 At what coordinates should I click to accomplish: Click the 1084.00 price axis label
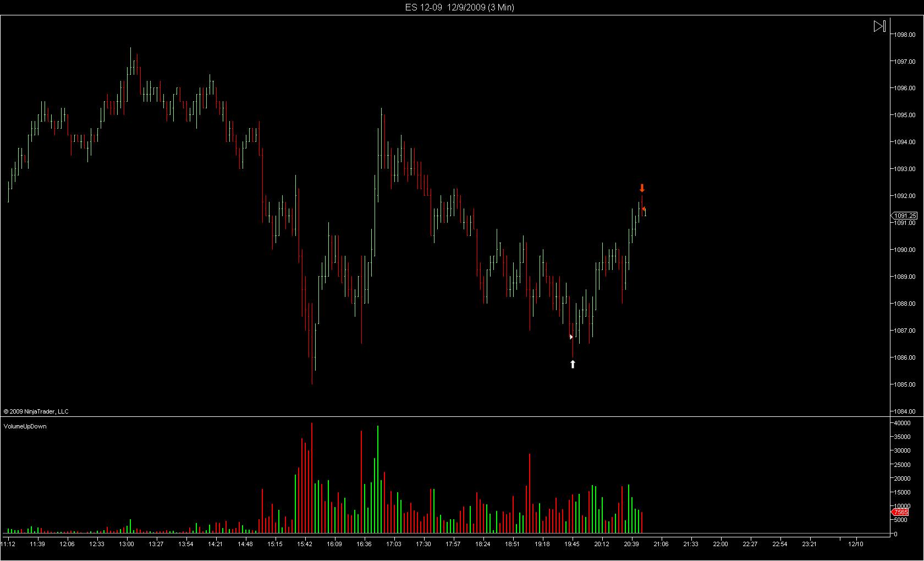(x=905, y=411)
